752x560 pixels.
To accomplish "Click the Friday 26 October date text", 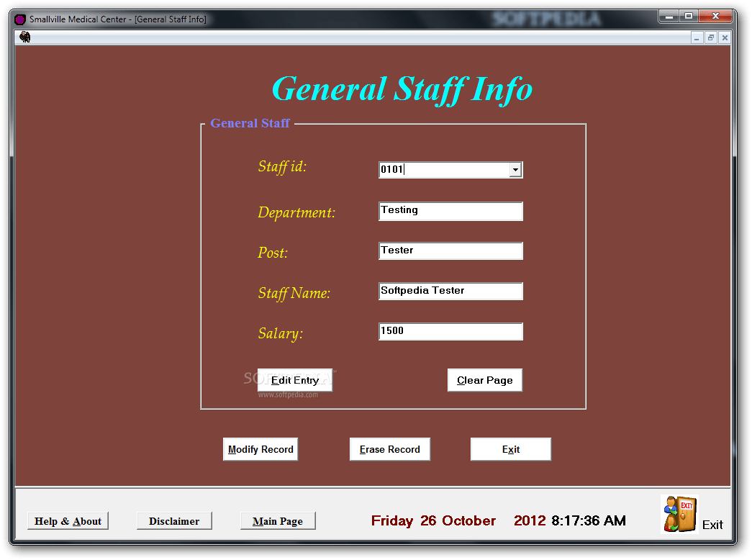I will click(433, 520).
